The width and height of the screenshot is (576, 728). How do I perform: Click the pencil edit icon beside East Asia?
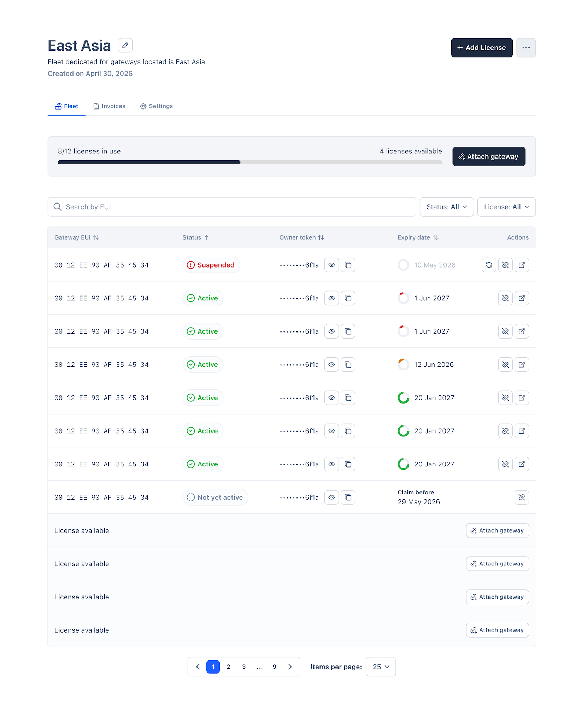pos(125,45)
